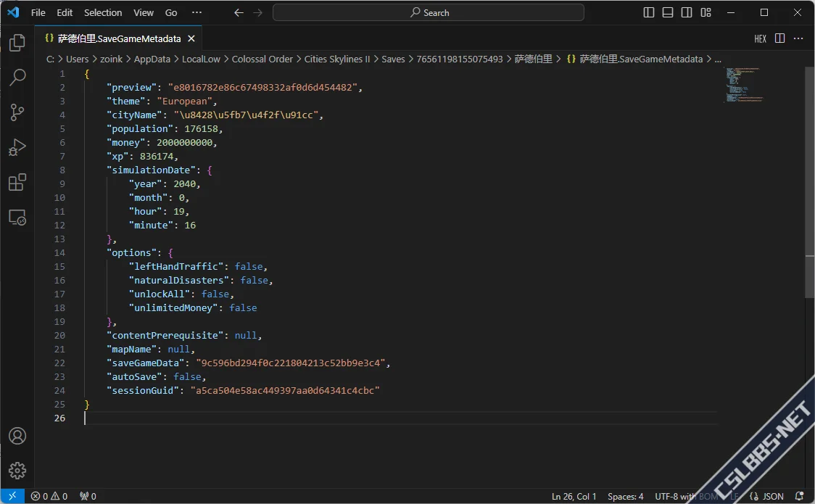
Task: Open errors and warnings problems panel
Action: (x=49, y=496)
